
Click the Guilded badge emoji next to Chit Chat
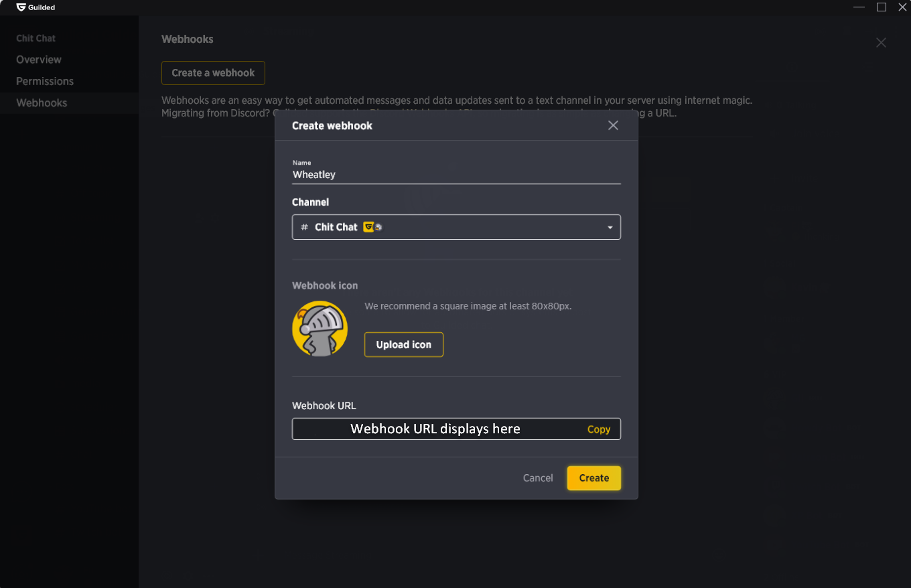(368, 227)
